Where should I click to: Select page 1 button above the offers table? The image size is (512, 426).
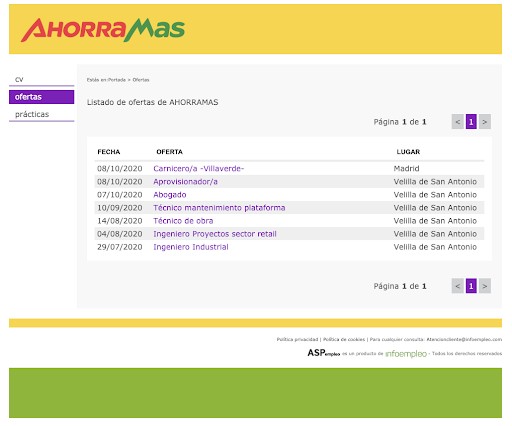click(x=471, y=122)
